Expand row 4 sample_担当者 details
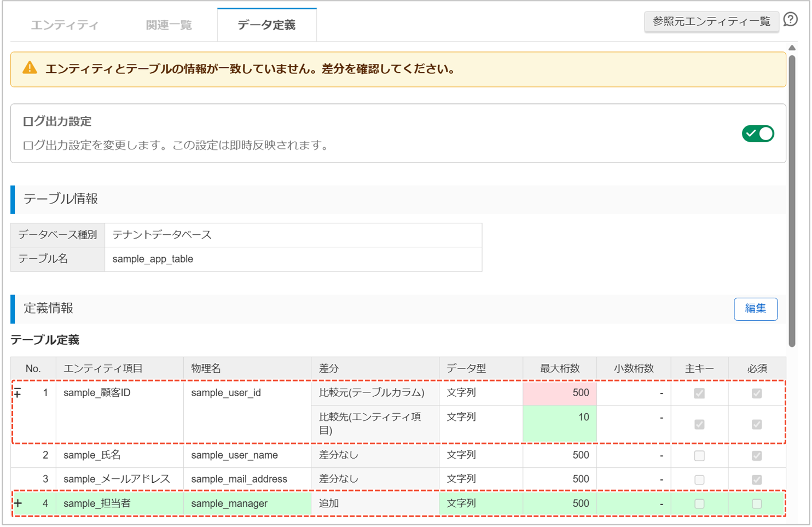812x527 pixels. (18, 503)
